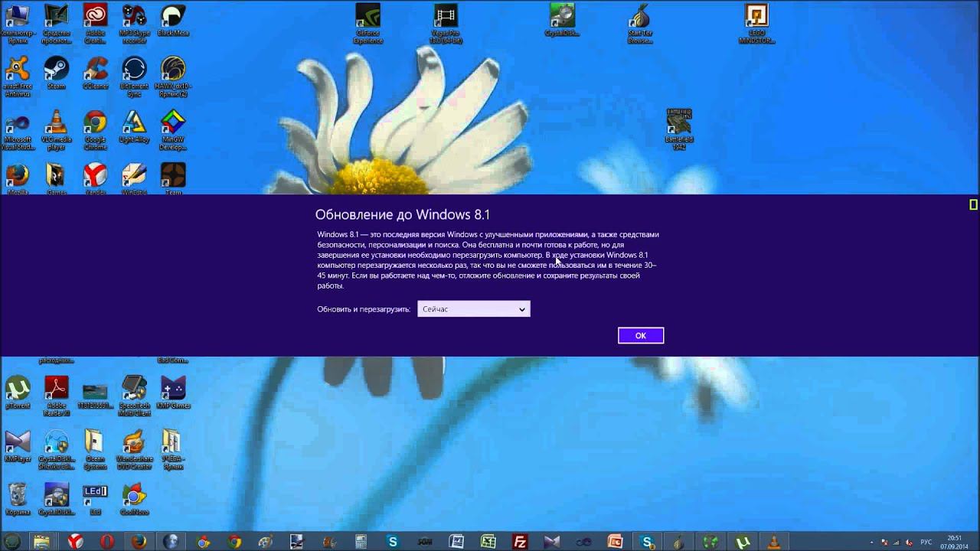This screenshot has width=980, height=551.
Task: Select the Battlefield 1942 desktop icon
Action: [x=678, y=129]
